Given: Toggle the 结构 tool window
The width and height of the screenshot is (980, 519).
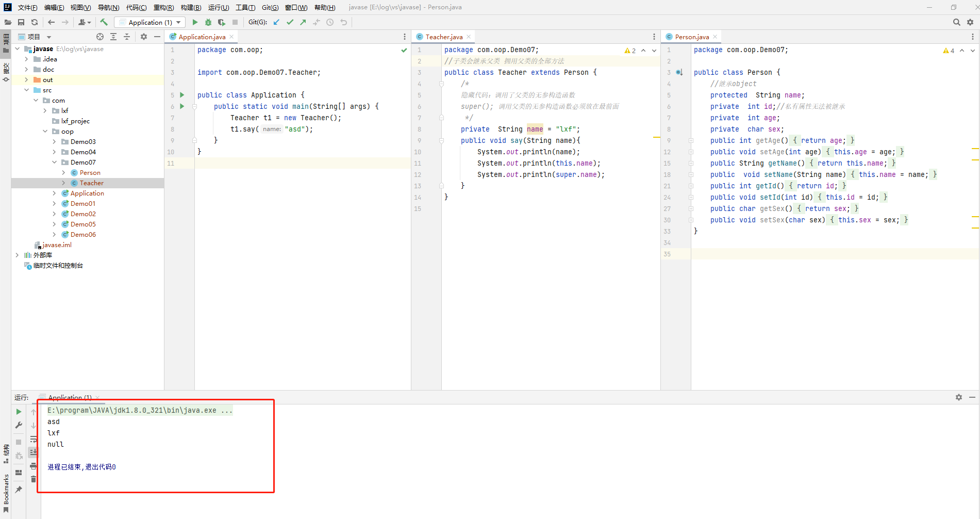Looking at the screenshot, I should pos(6,454).
